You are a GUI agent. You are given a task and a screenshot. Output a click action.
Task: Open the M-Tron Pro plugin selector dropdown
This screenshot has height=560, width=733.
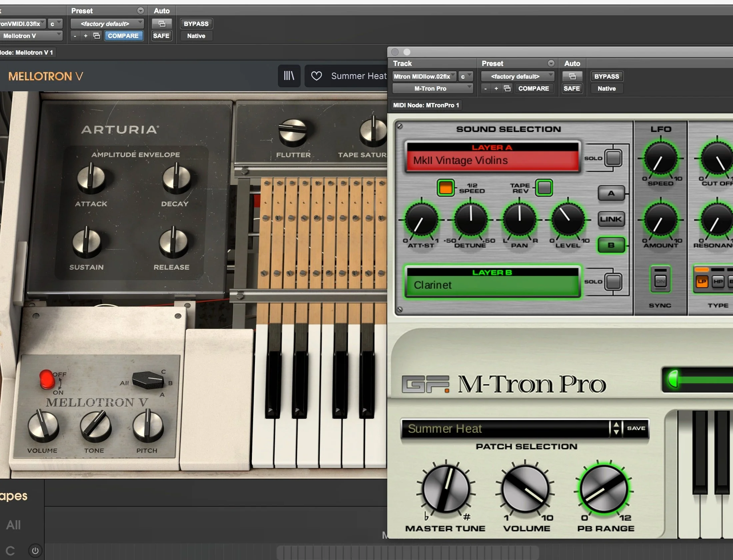432,88
